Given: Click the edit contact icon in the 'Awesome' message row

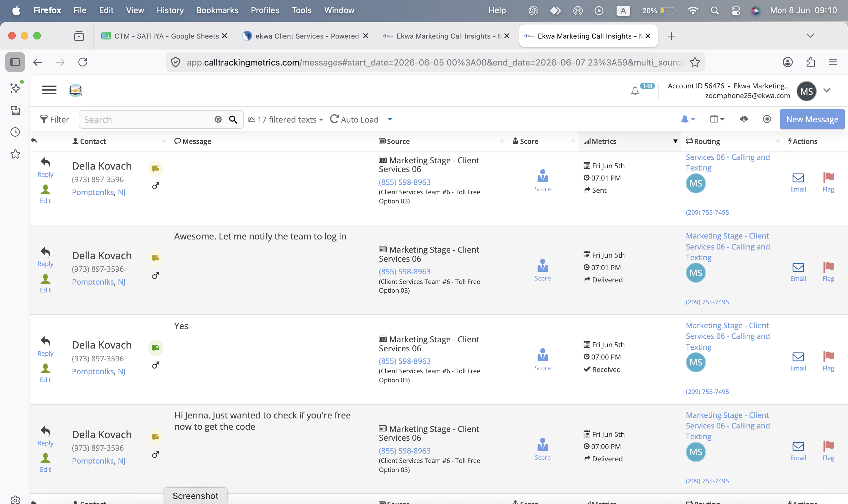Looking at the screenshot, I should click(x=45, y=279).
